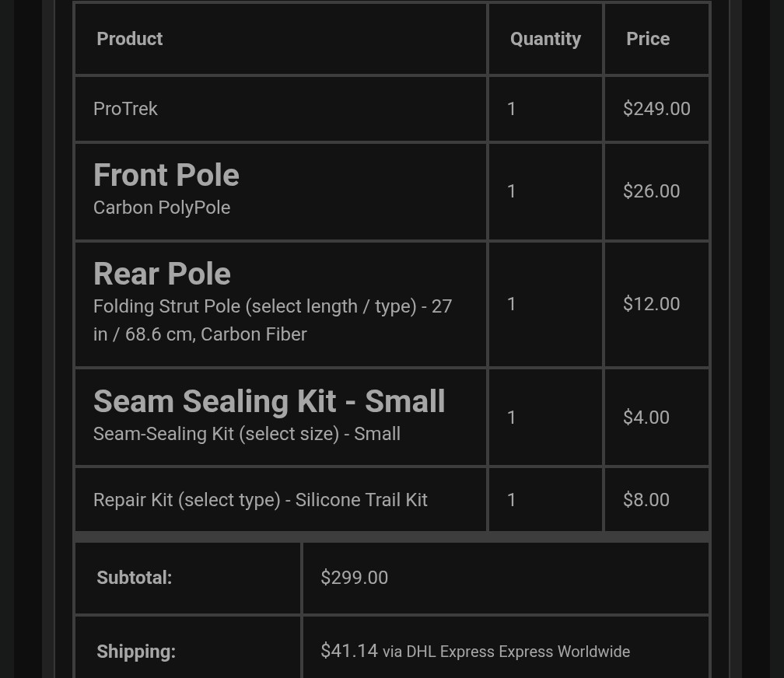Screen dimensions: 784x678
Task: Click the Shipping label
Action: coord(136,652)
